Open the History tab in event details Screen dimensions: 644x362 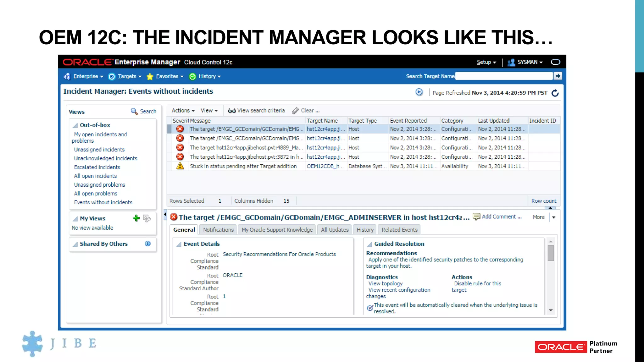pos(365,230)
